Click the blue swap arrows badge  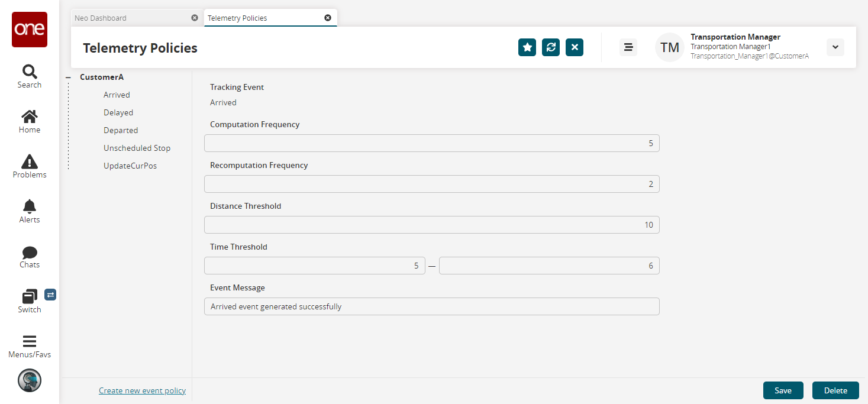50,294
